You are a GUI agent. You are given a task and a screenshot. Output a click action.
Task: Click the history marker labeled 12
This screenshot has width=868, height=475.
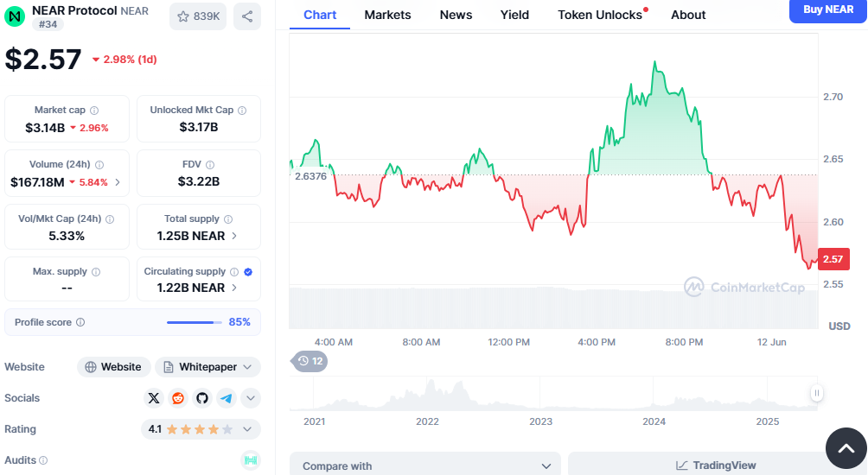tap(310, 361)
